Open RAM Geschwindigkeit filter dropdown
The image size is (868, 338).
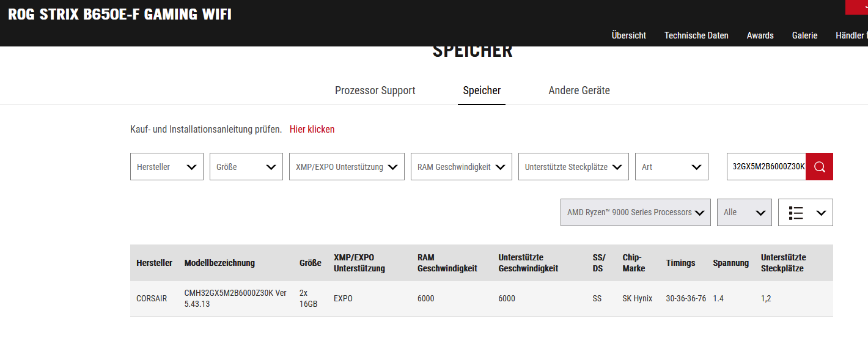(x=461, y=167)
